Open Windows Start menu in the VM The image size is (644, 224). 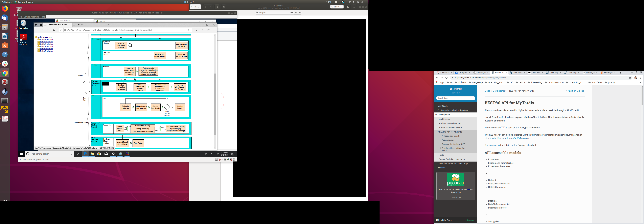pos(21,154)
